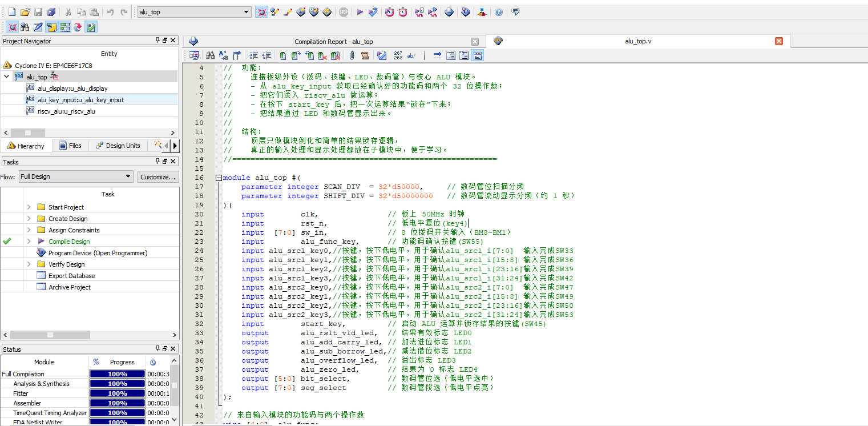Viewport: 868px width, 426px height.
Task: Start compilation with the purple play icon
Action: coord(360,12)
